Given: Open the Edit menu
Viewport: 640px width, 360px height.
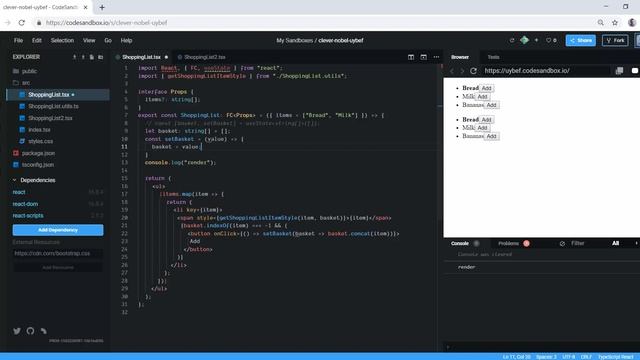Looking at the screenshot, I should [x=37, y=40].
